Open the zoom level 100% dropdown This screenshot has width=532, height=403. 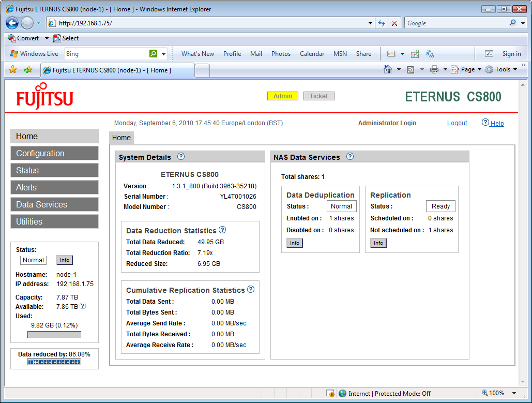tap(514, 393)
